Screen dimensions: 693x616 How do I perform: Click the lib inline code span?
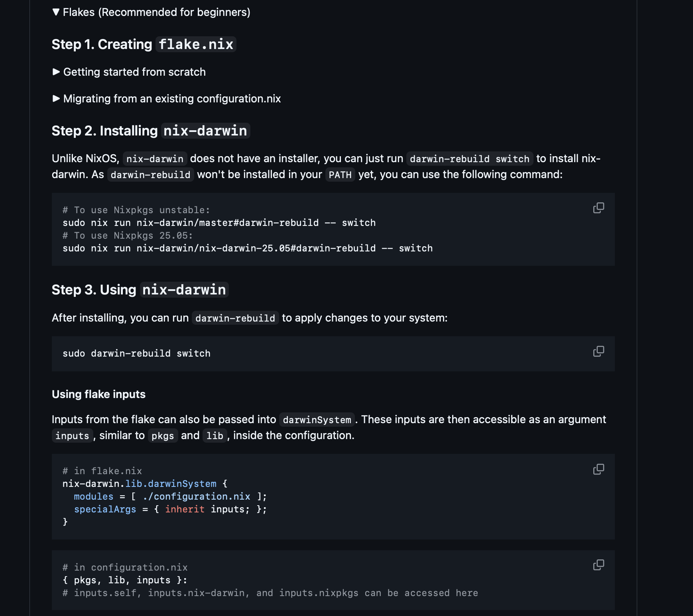tap(215, 436)
